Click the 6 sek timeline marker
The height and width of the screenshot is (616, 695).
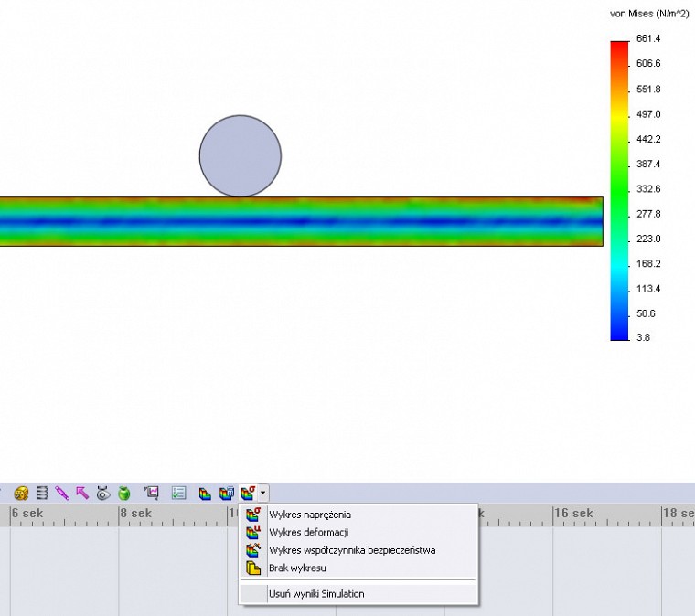tap(27, 514)
